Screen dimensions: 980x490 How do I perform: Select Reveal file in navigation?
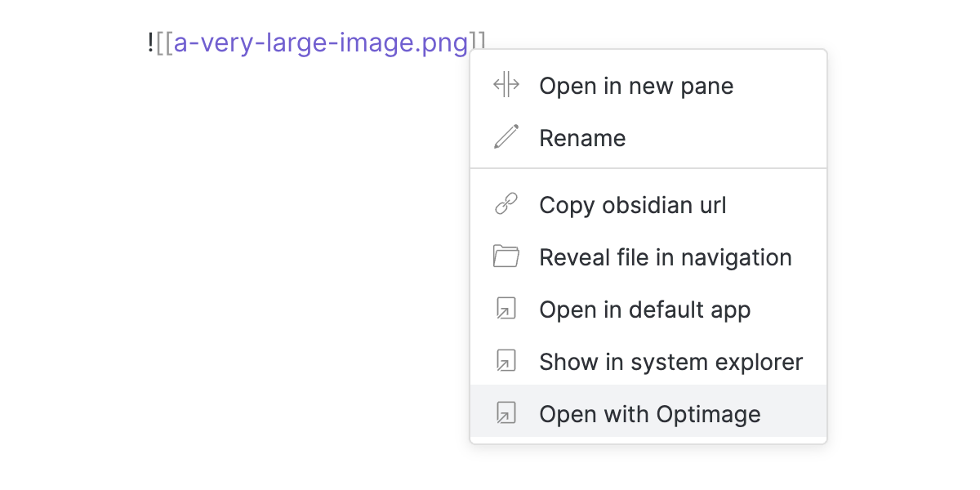point(665,256)
